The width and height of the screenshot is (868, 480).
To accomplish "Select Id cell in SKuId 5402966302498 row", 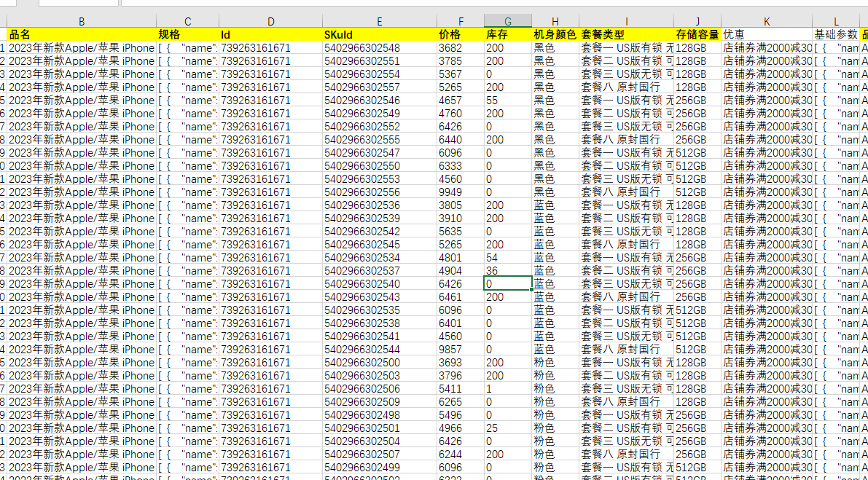I will 270,414.
